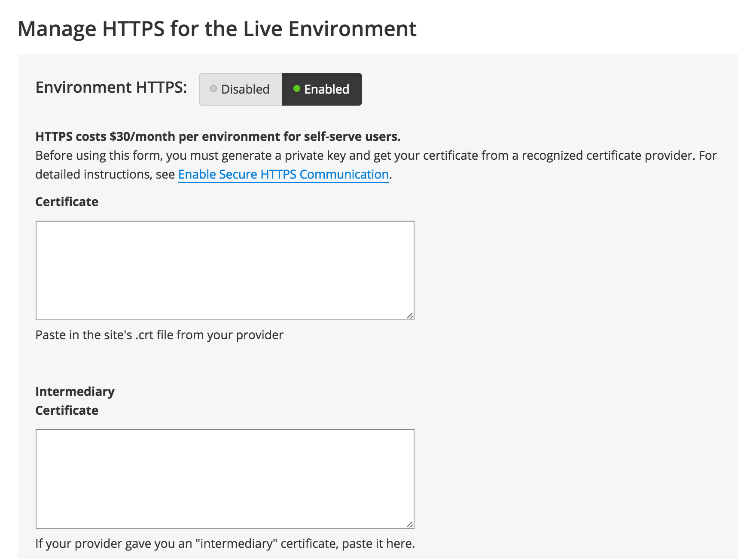Viewport: 756px width, 559px height.
Task: Click inside the Intermediary Certificate text area
Action: pos(225,479)
